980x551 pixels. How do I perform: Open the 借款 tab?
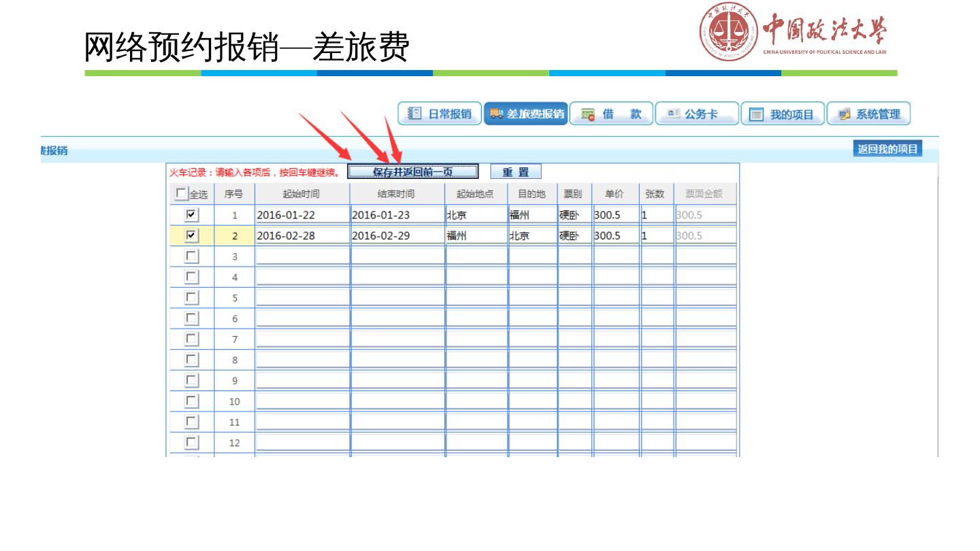click(612, 114)
